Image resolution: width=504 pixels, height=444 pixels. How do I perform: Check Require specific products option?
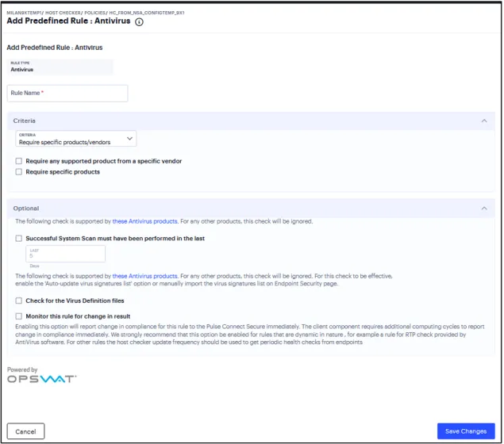[x=19, y=172]
